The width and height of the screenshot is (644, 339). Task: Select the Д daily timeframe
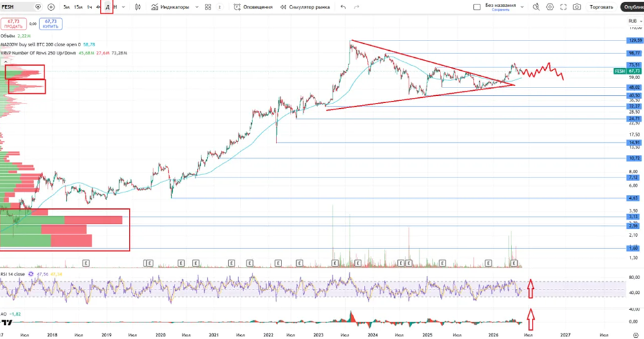107,7
